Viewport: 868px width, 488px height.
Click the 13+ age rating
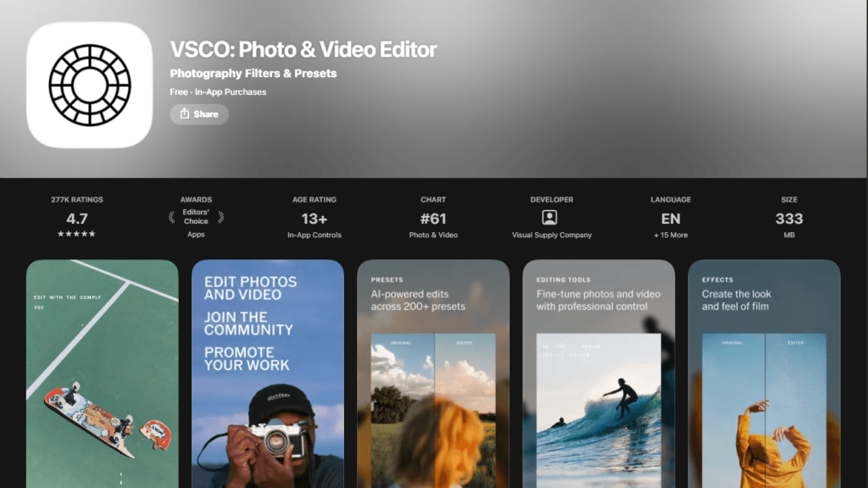(314, 219)
